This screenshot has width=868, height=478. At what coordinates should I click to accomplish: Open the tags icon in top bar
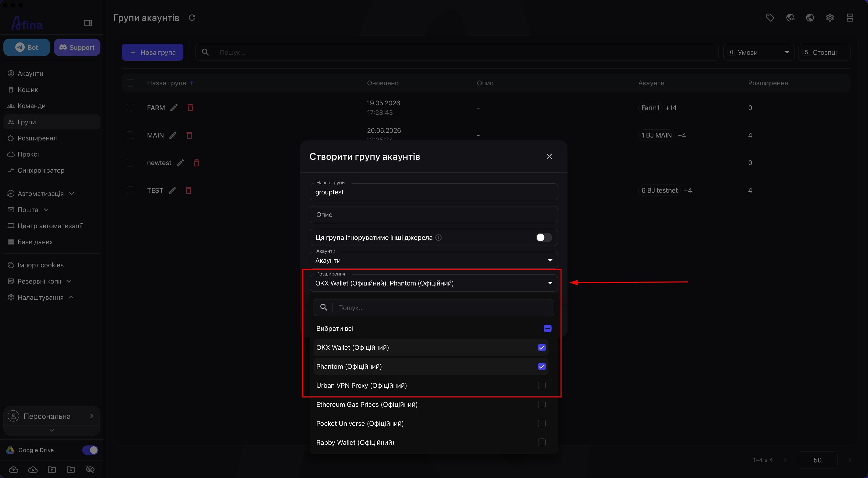tap(770, 18)
